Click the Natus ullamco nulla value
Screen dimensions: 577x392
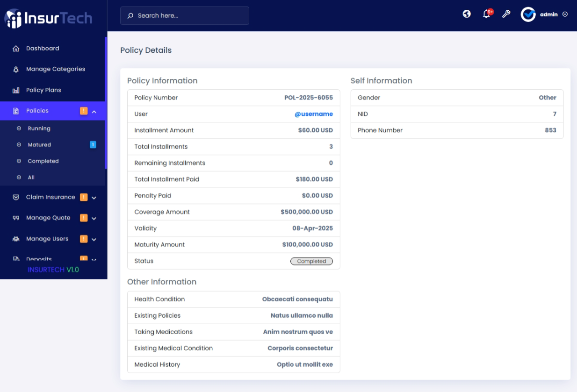302,315
